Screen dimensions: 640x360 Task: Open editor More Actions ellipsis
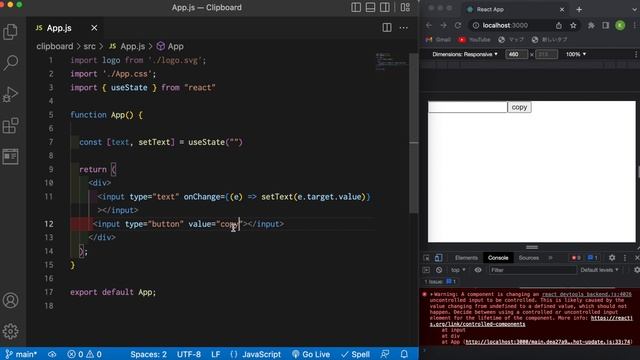(404, 28)
